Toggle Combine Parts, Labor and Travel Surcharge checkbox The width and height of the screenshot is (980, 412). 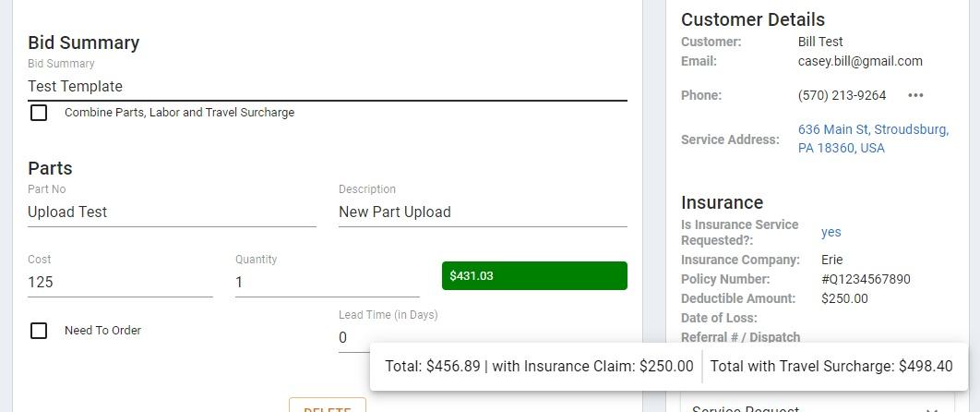tap(39, 113)
